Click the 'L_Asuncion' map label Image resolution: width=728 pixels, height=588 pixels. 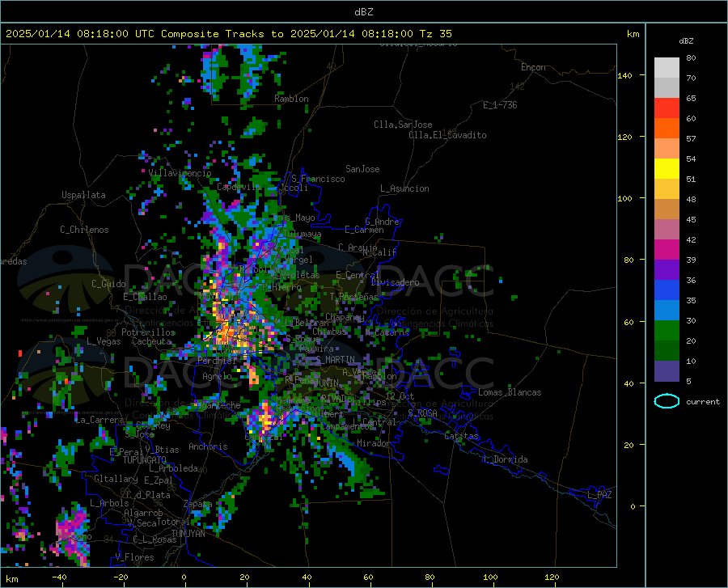click(x=404, y=188)
